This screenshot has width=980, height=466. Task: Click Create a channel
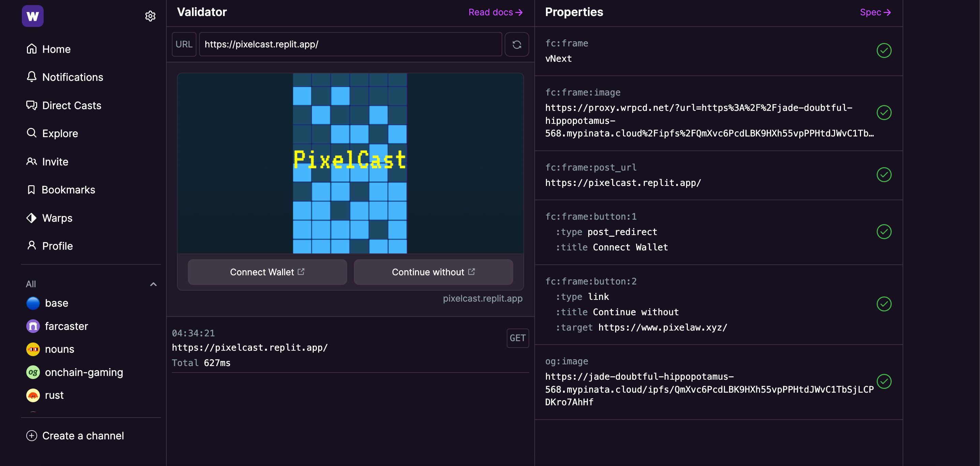tap(83, 436)
